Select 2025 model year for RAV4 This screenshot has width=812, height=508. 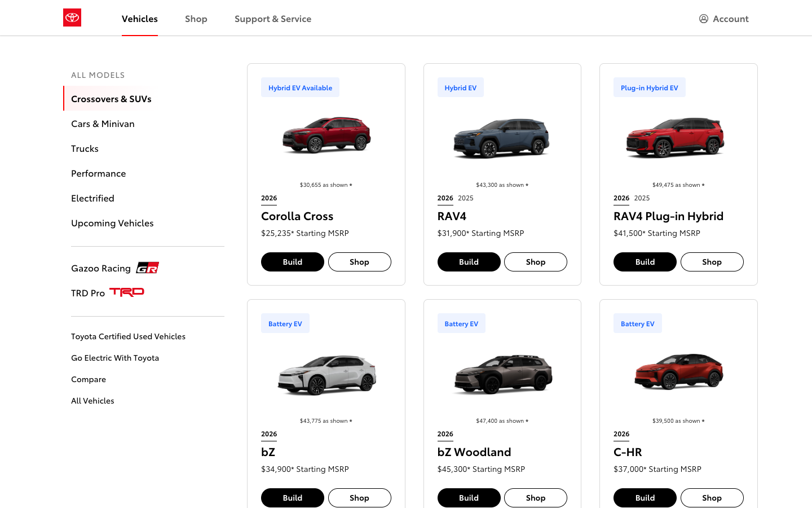point(466,198)
